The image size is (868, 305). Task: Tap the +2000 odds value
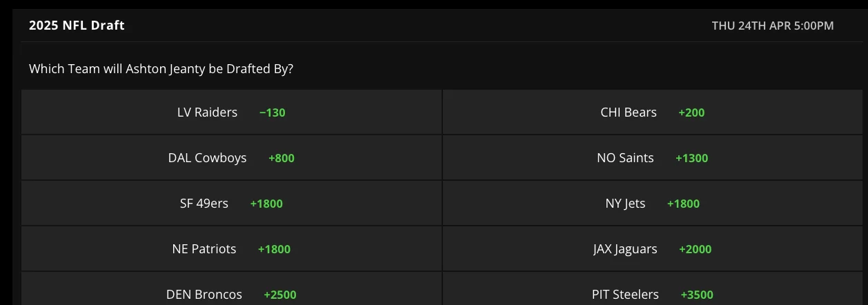click(695, 249)
